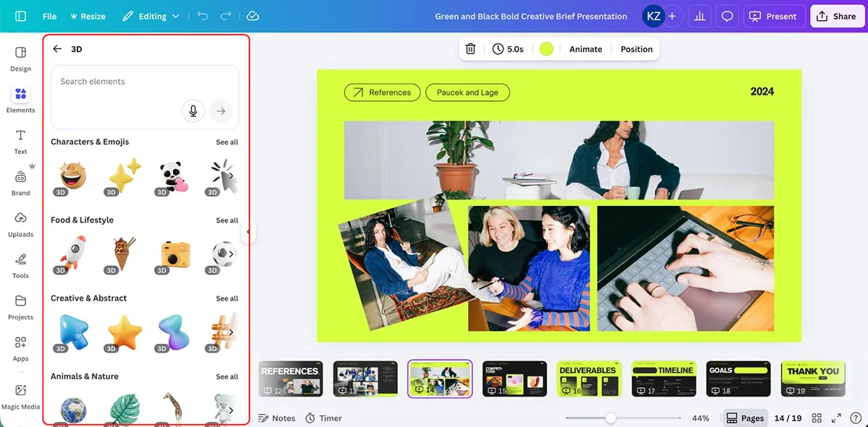Viewport: 868px width, 427px height.
Task: Open the analytics chart icon
Action: [x=700, y=16]
